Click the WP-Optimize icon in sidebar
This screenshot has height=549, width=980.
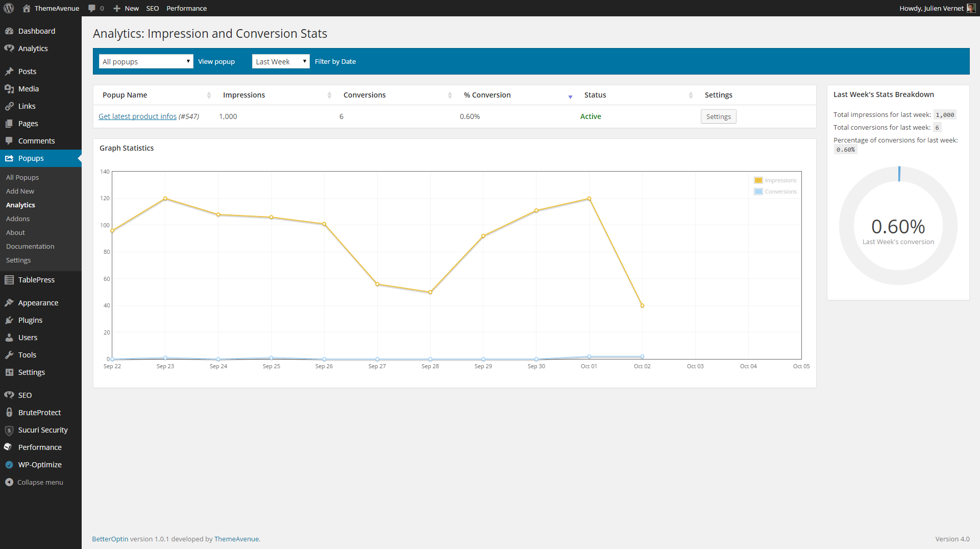coord(9,465)
